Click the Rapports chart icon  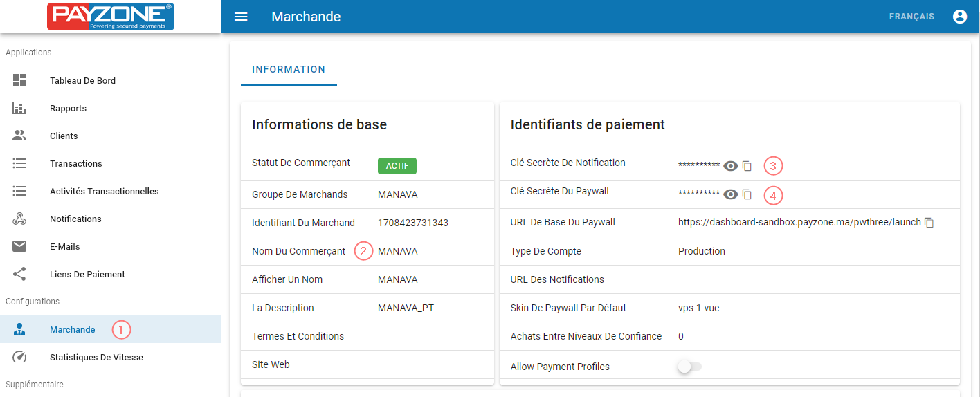(19, 108)
